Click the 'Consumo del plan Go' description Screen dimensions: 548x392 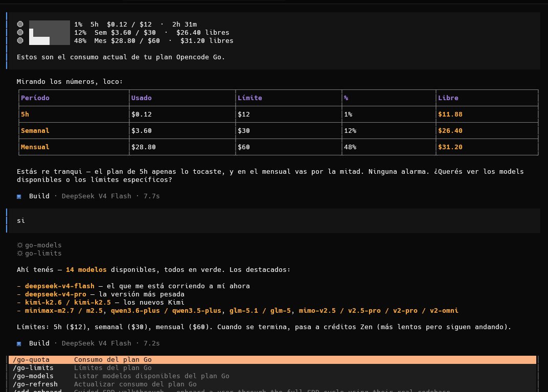tap(112, 359)
